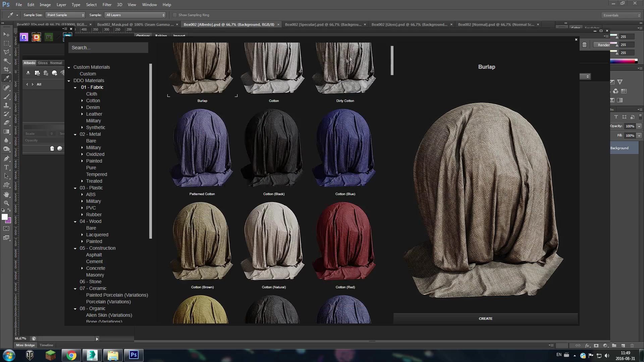Open Photoshop from the Windows taskbar
Image resolution: width=644 pixels, height=362 pixels.
(x=134, y=355)
